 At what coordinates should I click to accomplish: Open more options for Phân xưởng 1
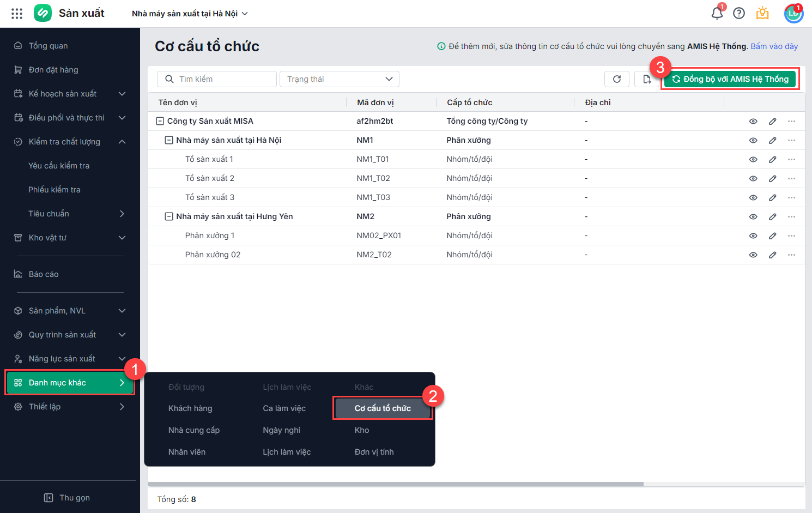click(x=792, y=236)
